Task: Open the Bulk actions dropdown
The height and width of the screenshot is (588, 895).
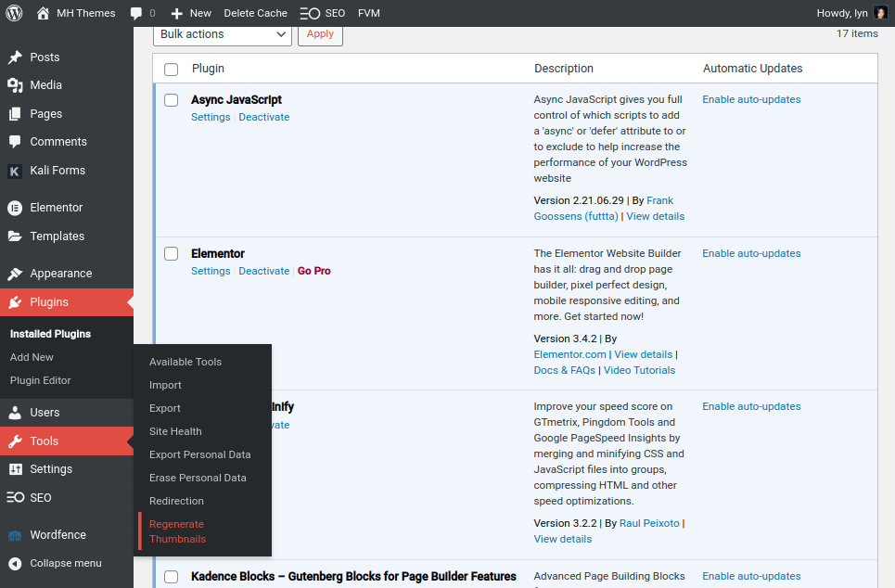Action: click(x=223, y=34)
